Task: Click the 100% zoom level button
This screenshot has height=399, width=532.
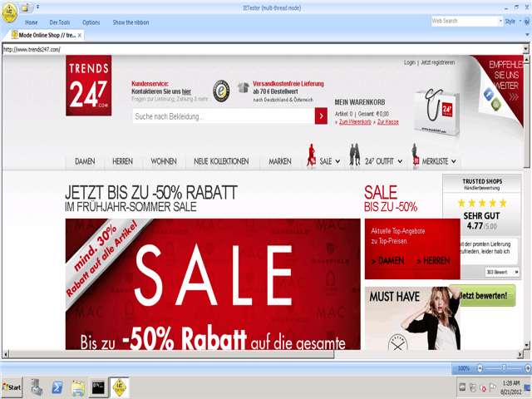Action: [x=464, y=368]
